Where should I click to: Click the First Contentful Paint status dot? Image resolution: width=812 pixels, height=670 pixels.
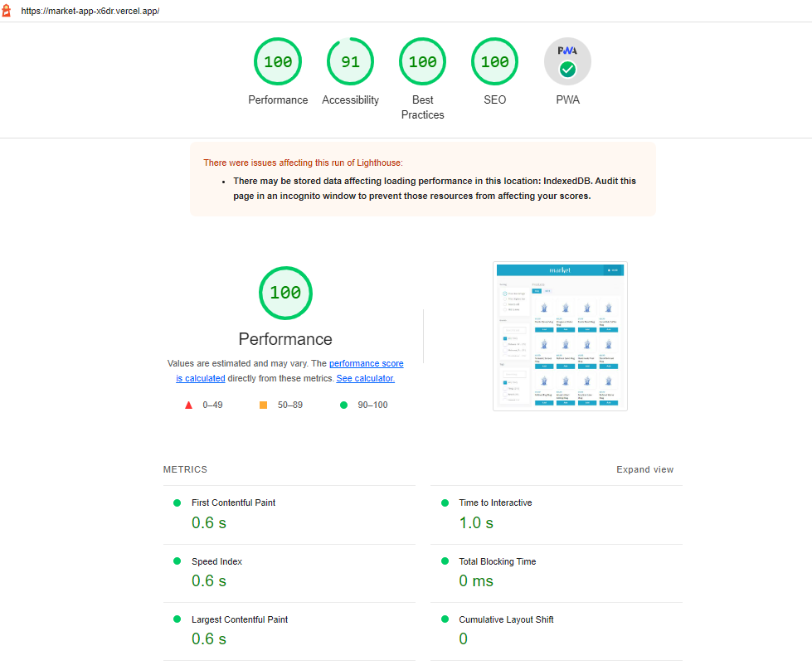[x=175, y=502]
